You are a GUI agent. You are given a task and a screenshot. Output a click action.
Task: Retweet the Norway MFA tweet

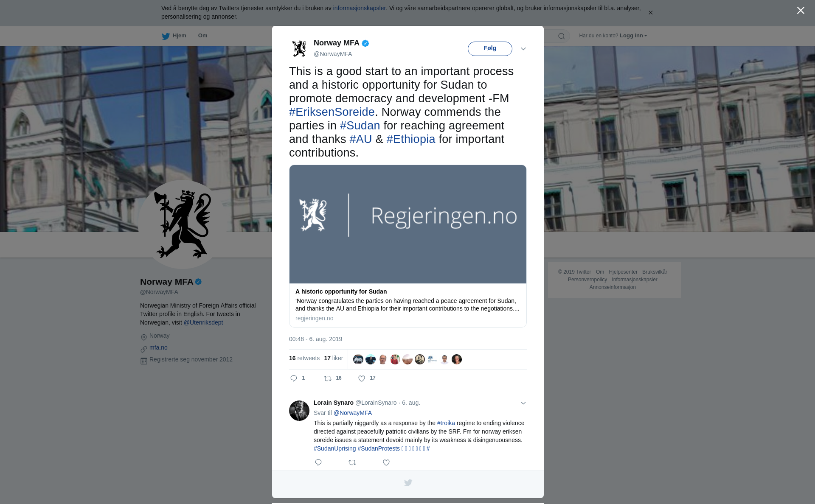328,378
